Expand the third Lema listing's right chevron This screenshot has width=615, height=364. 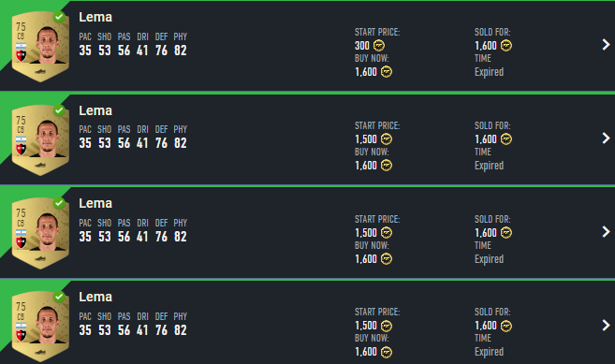click(606, 232)
